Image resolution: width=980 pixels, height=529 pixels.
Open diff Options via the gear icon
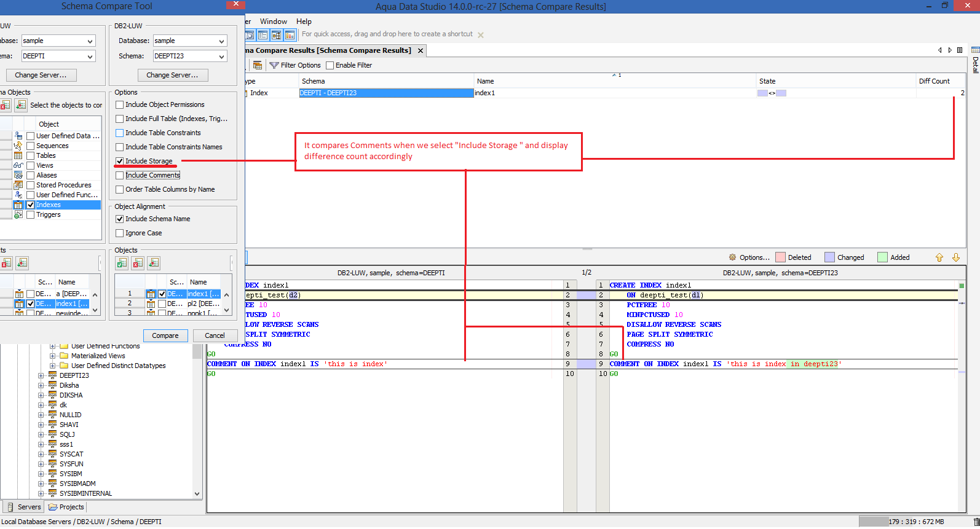click(x=732, y=257)
